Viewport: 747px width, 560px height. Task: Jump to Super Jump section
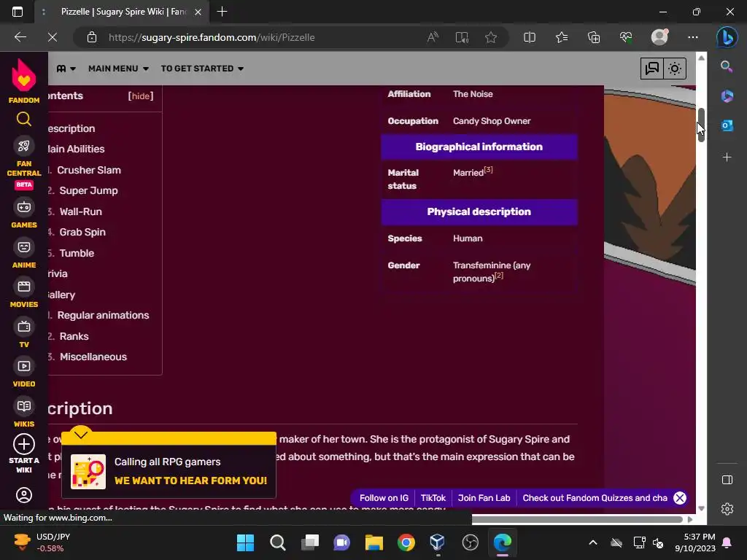tap(88, 190)
